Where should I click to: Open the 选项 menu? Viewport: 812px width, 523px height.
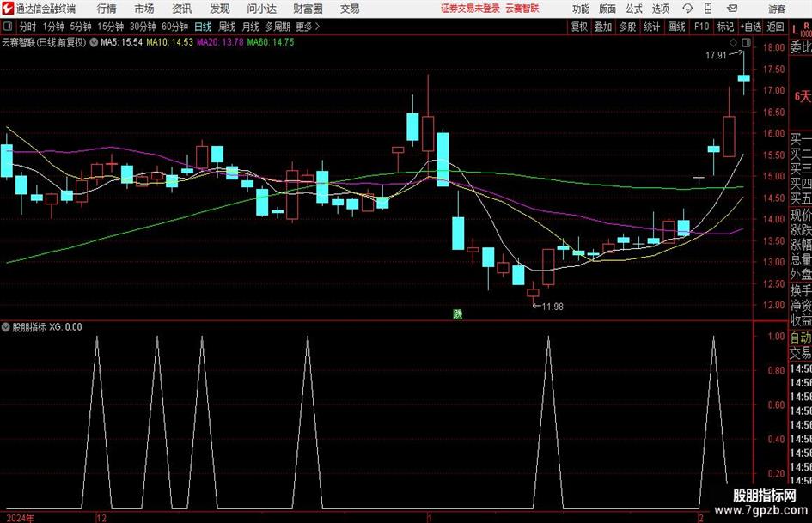click(660, 9)
